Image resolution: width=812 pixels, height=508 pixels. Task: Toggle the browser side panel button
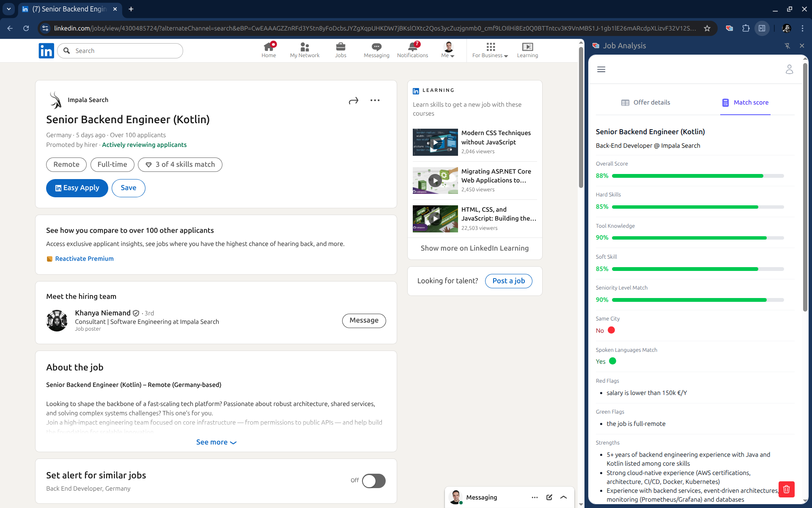(762, 28)
